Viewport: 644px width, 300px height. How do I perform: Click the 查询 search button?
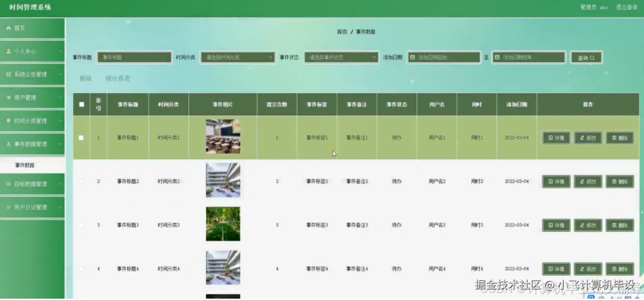(586, 58)
